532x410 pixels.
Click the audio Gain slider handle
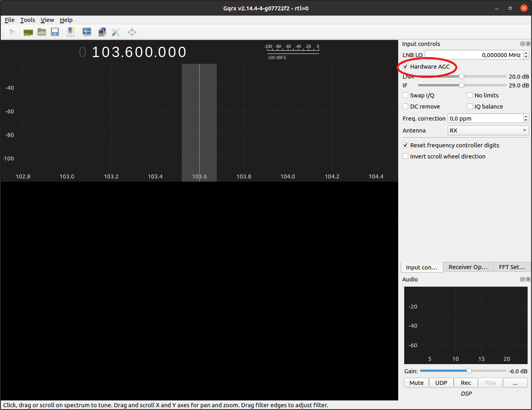[x=469, y=371]
